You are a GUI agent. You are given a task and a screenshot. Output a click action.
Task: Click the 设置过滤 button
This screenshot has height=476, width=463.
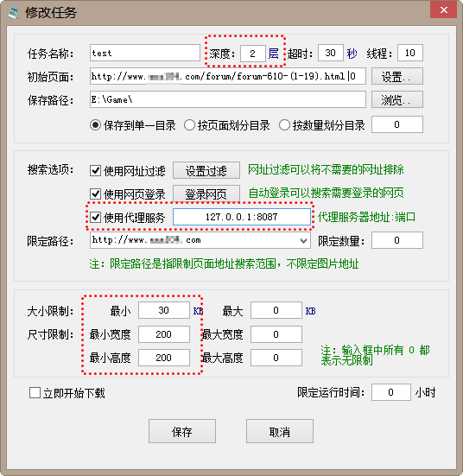[x=206, y=170]
